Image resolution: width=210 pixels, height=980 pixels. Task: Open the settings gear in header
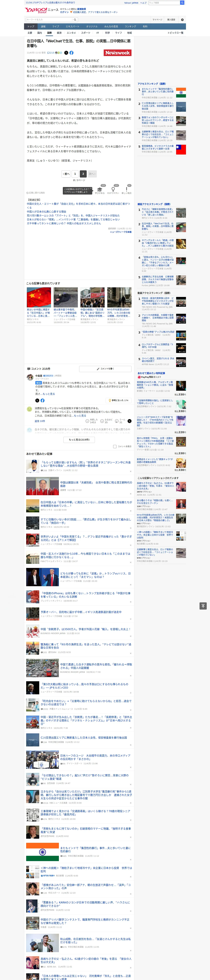tap(182, 20)
